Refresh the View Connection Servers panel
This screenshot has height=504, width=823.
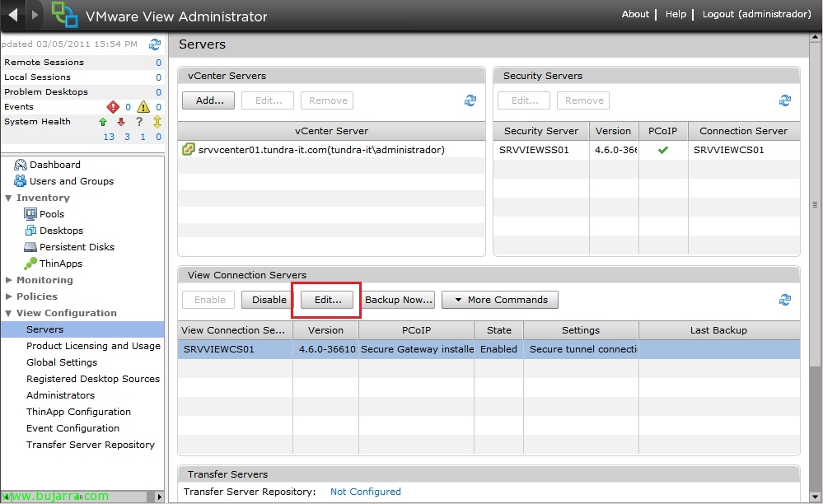click(785, 300)
